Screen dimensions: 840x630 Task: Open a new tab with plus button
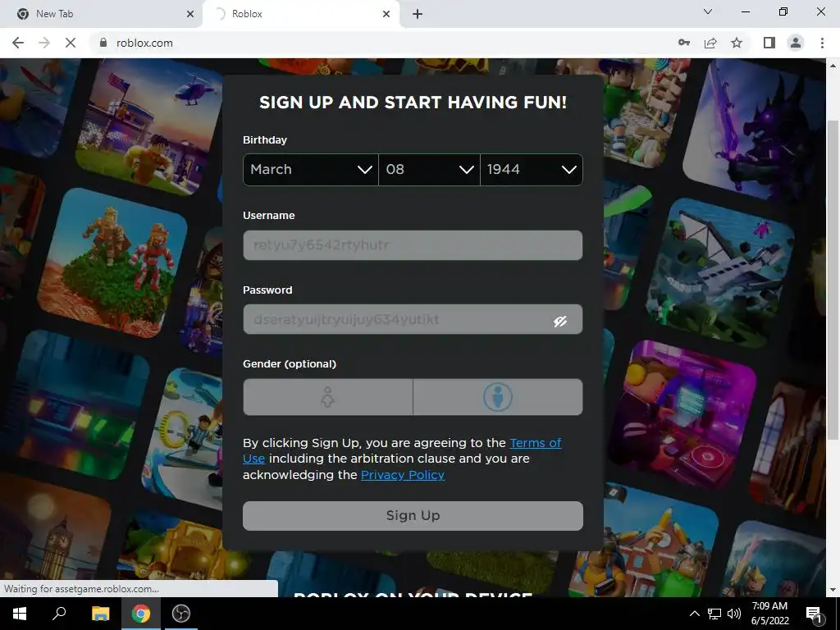(x=418, y=14)
